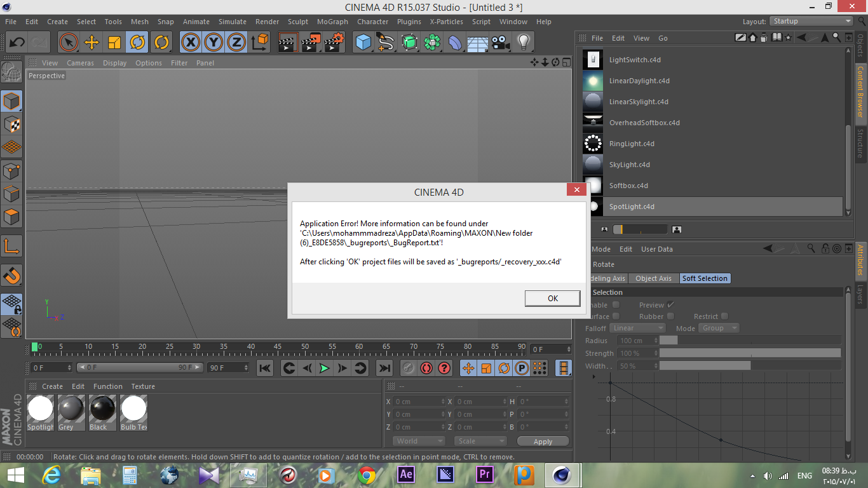Click the Width slider bar
The height and width of the screenshot is (488, 868).
coord(750,365)
